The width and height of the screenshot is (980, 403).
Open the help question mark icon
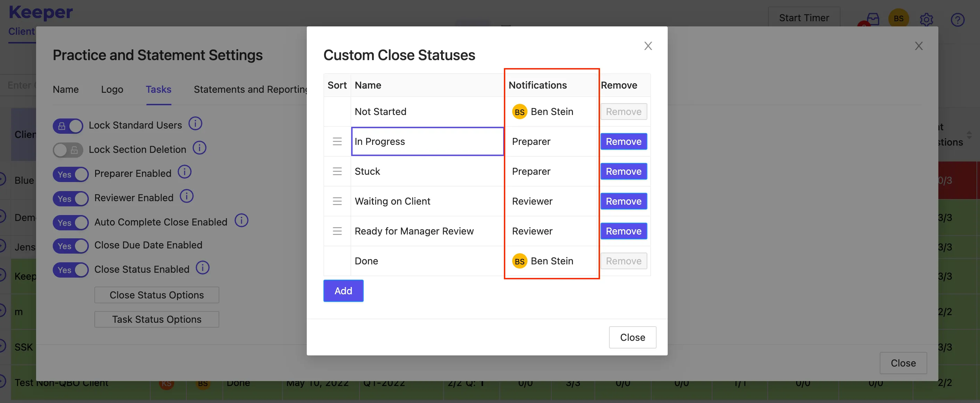(x=957, y=19)
